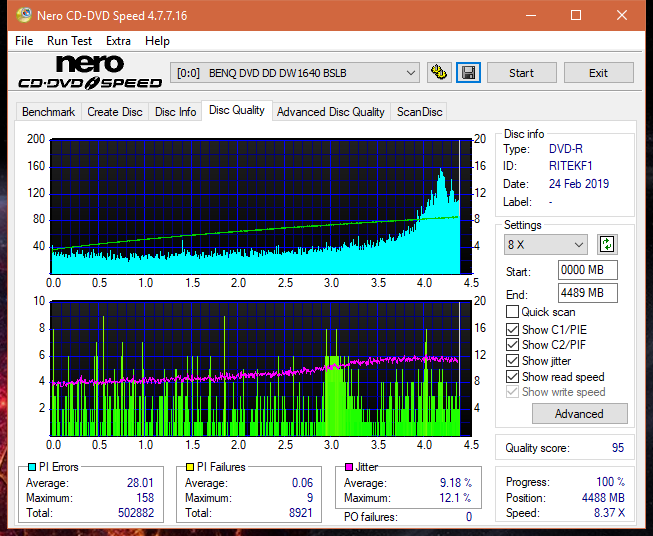Close the Nero CD-DVD Speed window
This screenshot has height=536, width=653.
pyautogui.click(x=622, y=15)
